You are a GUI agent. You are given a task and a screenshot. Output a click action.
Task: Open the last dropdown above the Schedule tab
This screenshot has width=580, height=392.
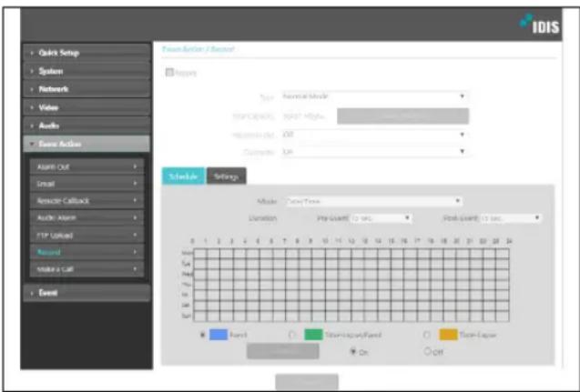[374, 152]
